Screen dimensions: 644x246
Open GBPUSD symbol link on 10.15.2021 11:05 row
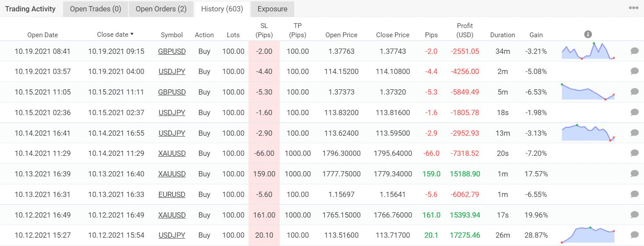172,92
